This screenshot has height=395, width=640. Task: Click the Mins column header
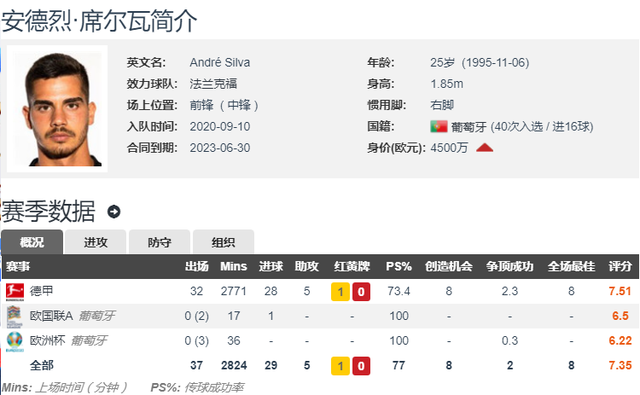click(233, 266)
